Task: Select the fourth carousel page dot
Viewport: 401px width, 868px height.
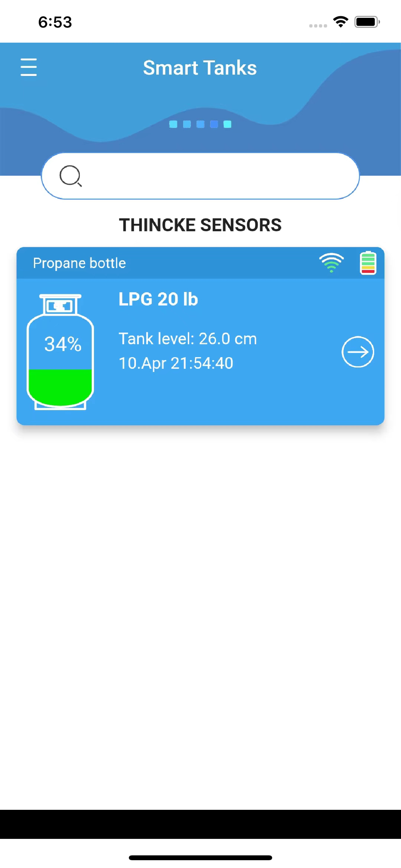Action: 214,125
